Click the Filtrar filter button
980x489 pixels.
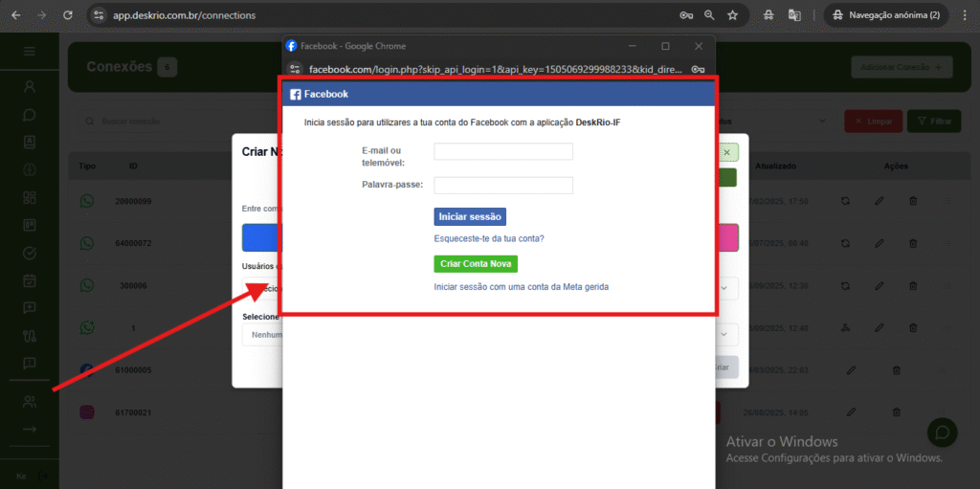coord(933,122)
